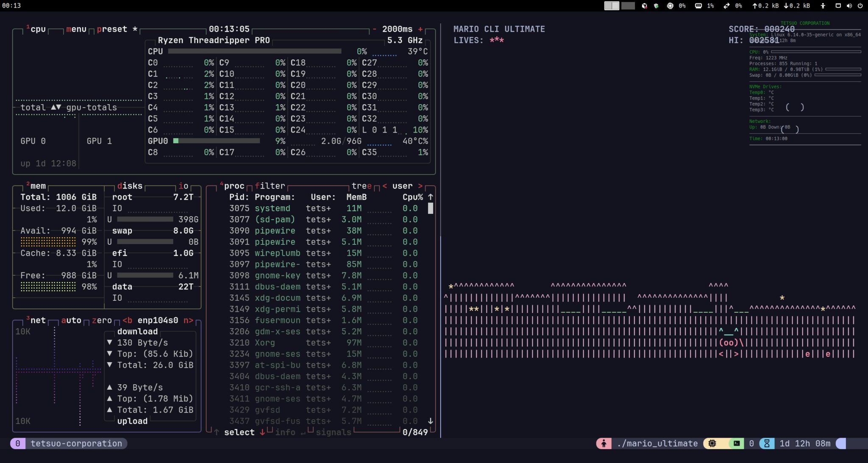The width and height of the screenshot is (868, 463).
Task: Click the green shield tray icon
Action: pos(657,6)
